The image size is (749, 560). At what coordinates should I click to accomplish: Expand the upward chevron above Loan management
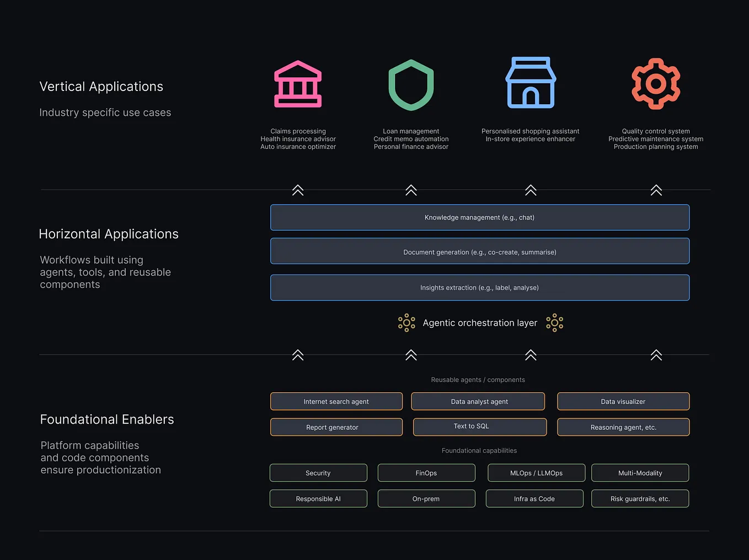click(x=411, y=190)
